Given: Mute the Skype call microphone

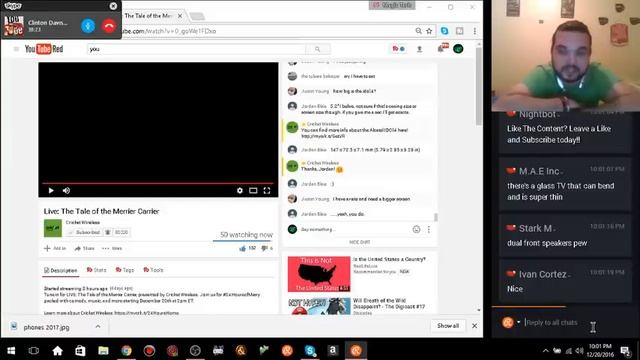Looking at the screenshot, I should point(88,26).
